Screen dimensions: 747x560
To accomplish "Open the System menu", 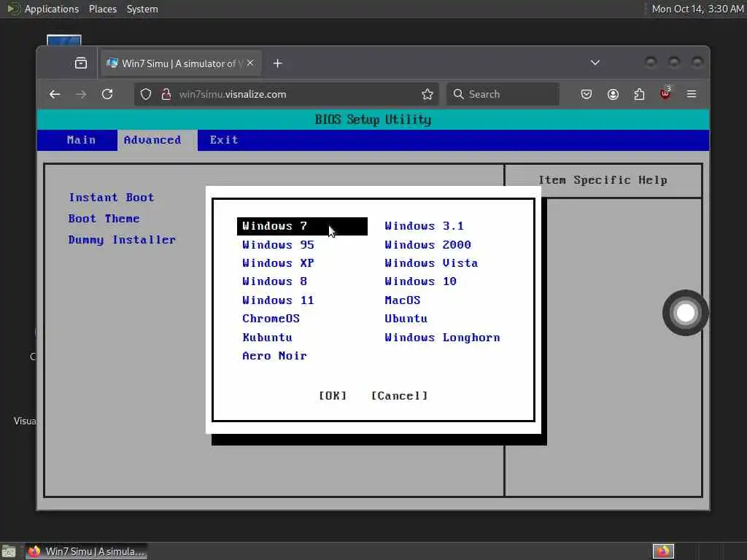I will click(x=142, y=9).
